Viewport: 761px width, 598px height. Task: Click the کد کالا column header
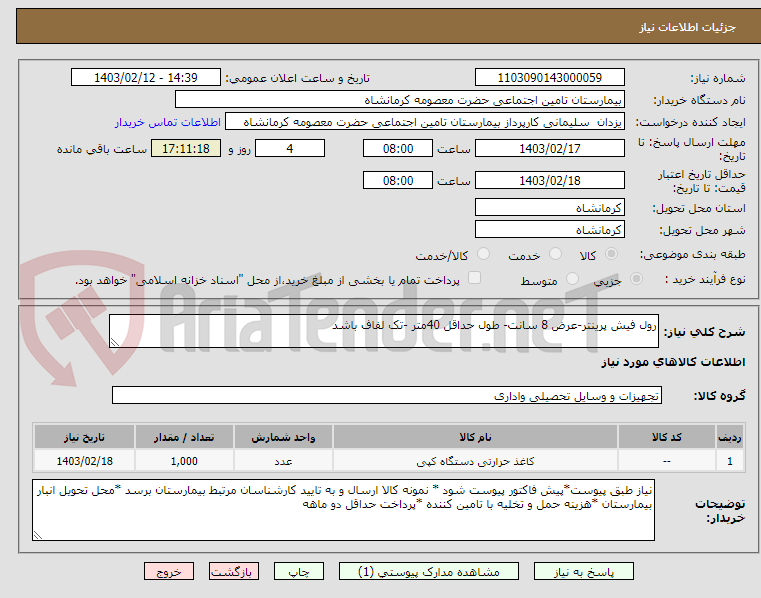point(666,437)
